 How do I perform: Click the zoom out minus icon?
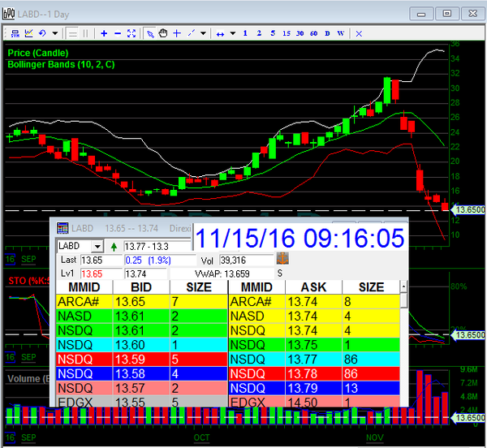tap(118, 33)
